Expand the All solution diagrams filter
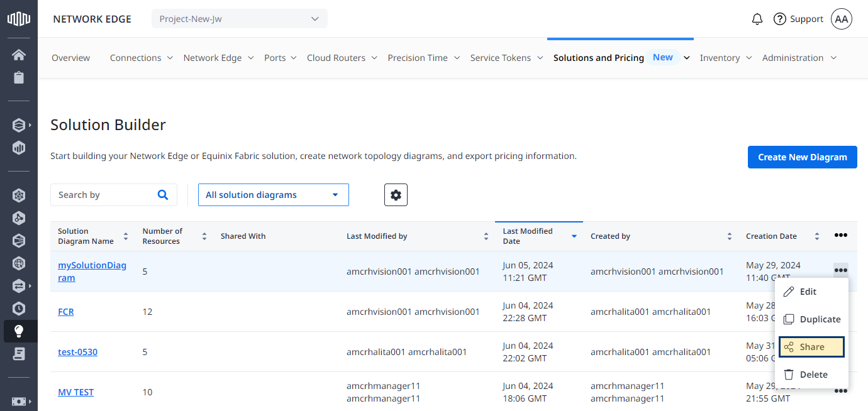This screenshot has height=411, width=868. [x=274, y=195]
